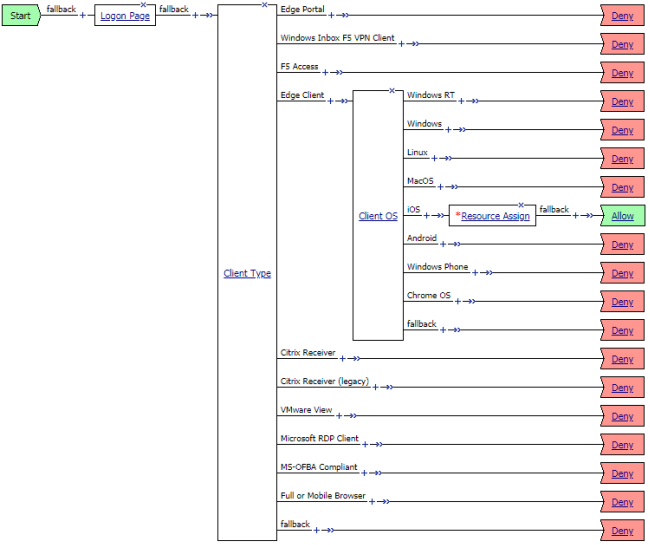
Task: Click the green Start node
Action: [20, 16]
